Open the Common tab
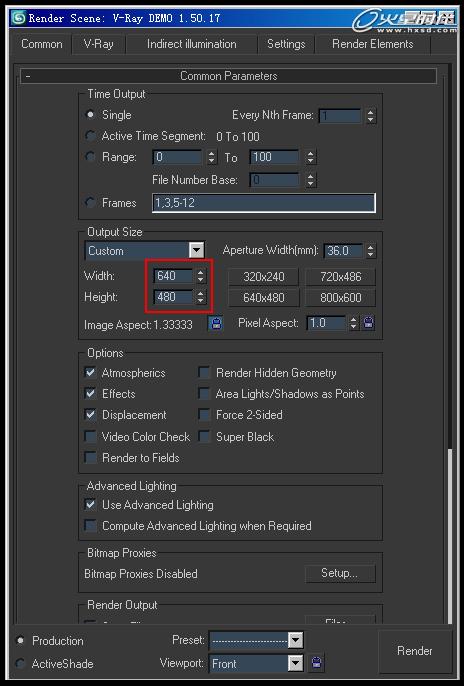The height and width of the screenshot is (686, 464). pyautogui.click(x=42, y=44)
